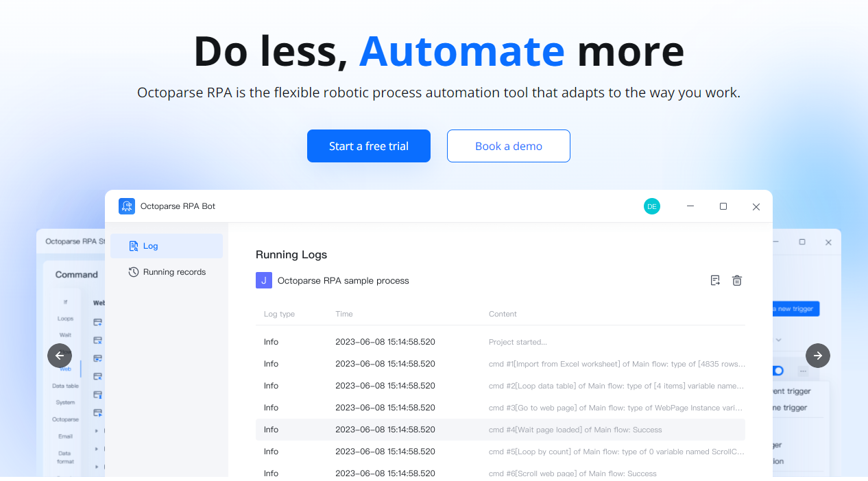The width and height of the screenshot is (868, 481).
Task: Click the export logs icon beside the trash
Action: click(715, 280)
